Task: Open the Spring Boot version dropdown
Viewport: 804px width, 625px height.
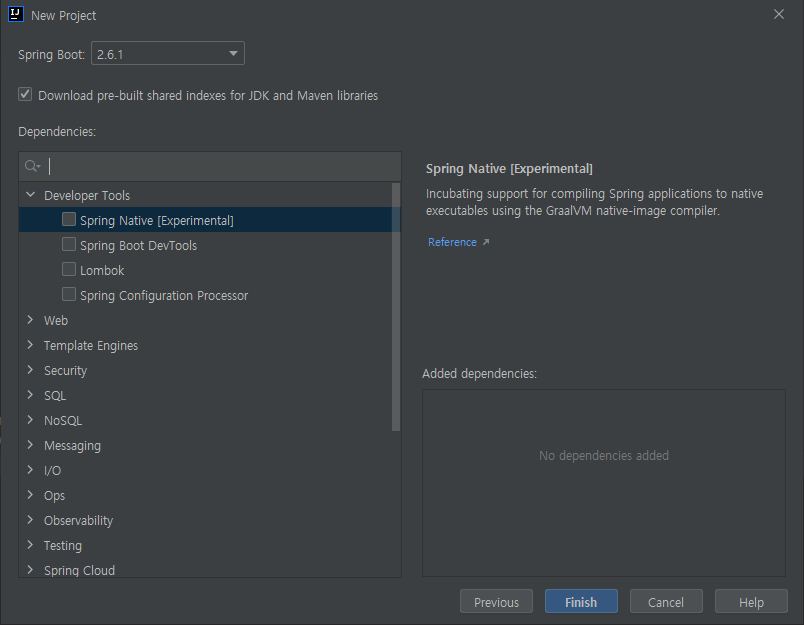Action: coord(232,53)
